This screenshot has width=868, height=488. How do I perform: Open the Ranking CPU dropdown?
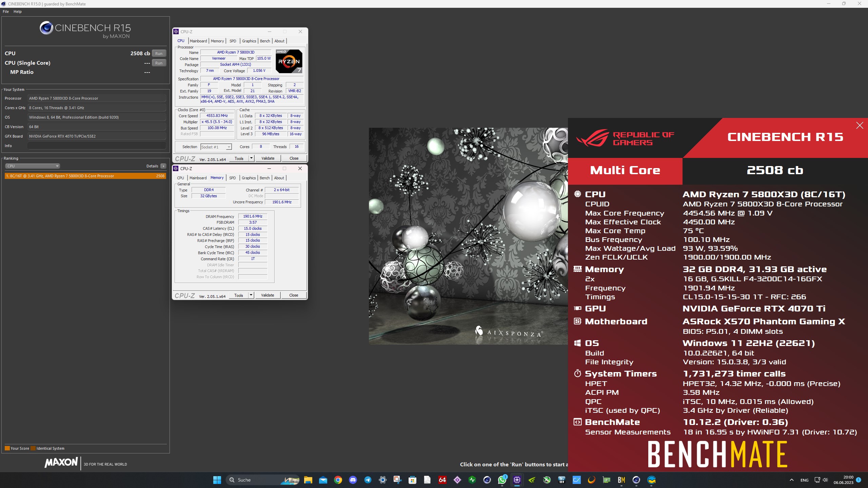point(33,166)
